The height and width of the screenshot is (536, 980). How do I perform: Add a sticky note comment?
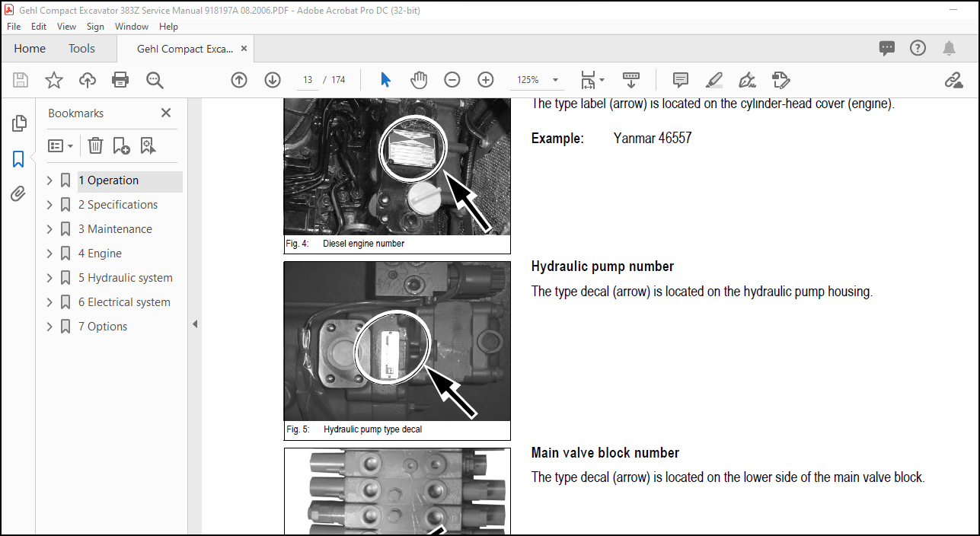pos(681,80)
